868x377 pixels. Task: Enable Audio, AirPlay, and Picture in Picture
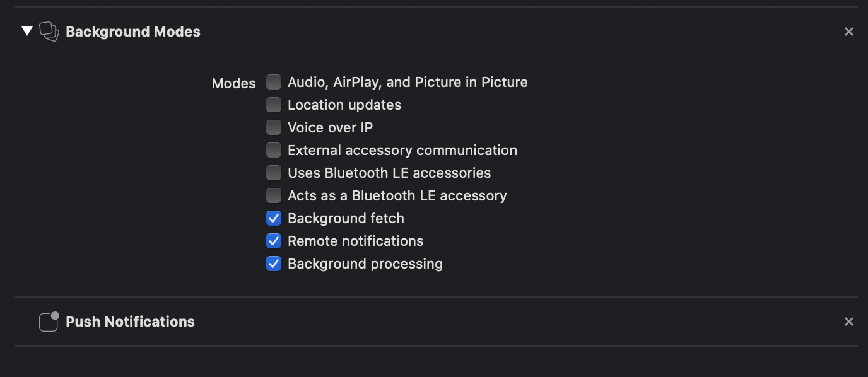click(x=273, y=82)
